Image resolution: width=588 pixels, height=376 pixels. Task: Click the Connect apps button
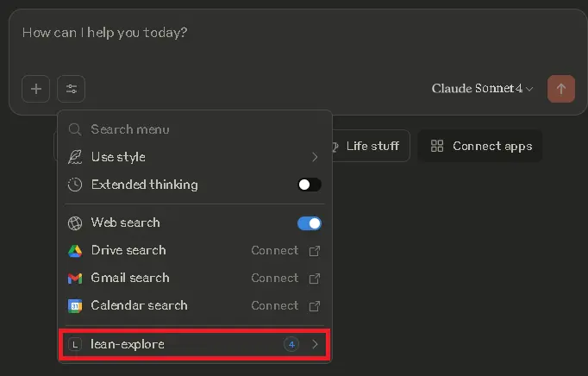click(x=481, y=146)
